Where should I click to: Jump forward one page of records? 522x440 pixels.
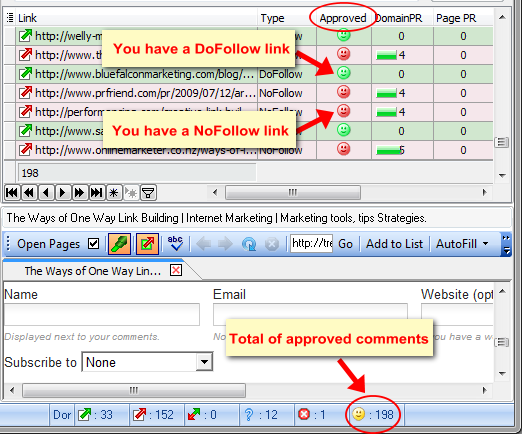coord(80,193)
